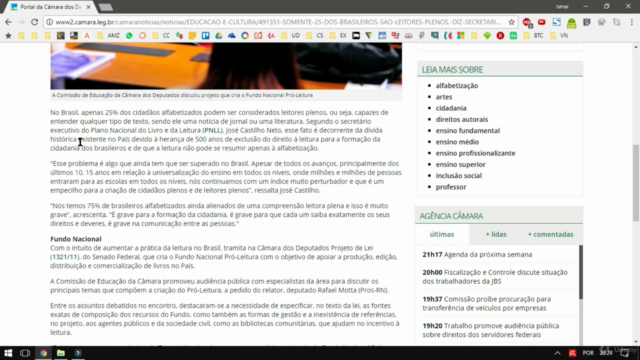
Task: Open Task View on the taskbar
Action: pyautogui.click(x=25, y=353)
